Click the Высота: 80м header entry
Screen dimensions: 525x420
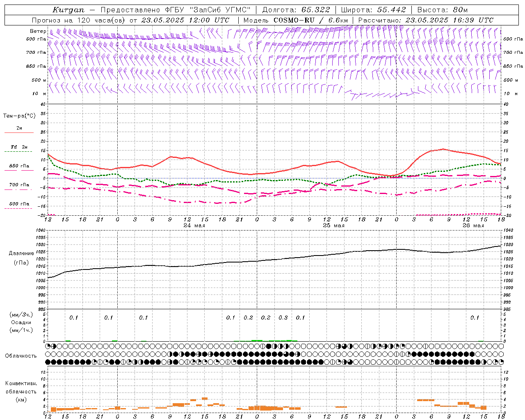[x=443, y=10]
